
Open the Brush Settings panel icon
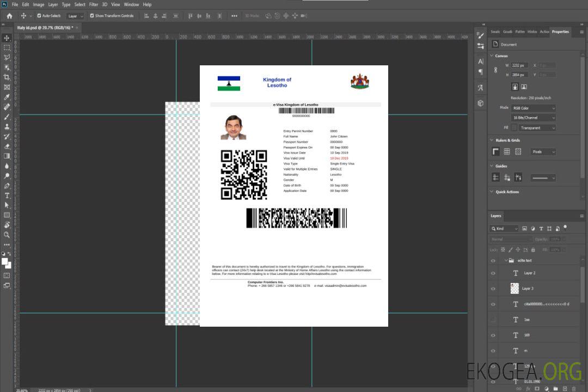[481, 35]
